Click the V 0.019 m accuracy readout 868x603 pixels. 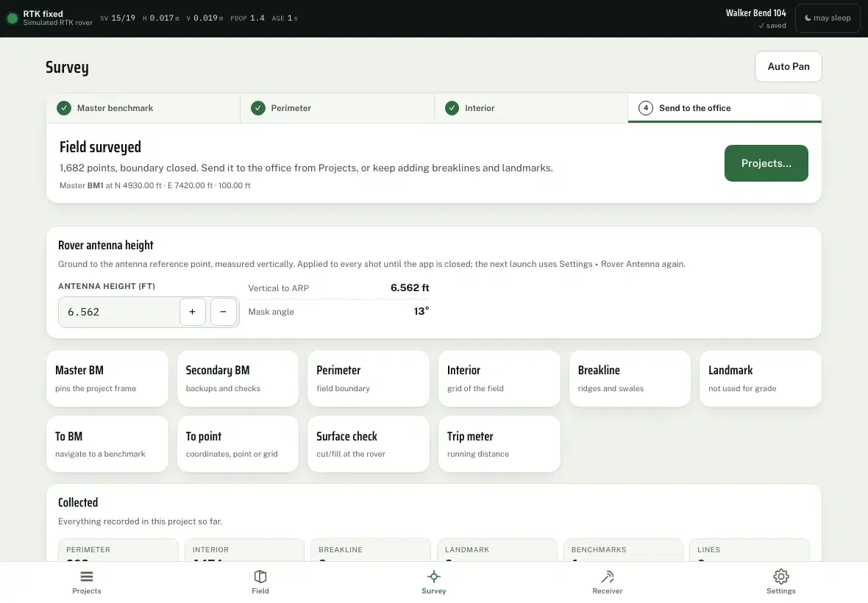pyautogui.click(x=204, y=18)
